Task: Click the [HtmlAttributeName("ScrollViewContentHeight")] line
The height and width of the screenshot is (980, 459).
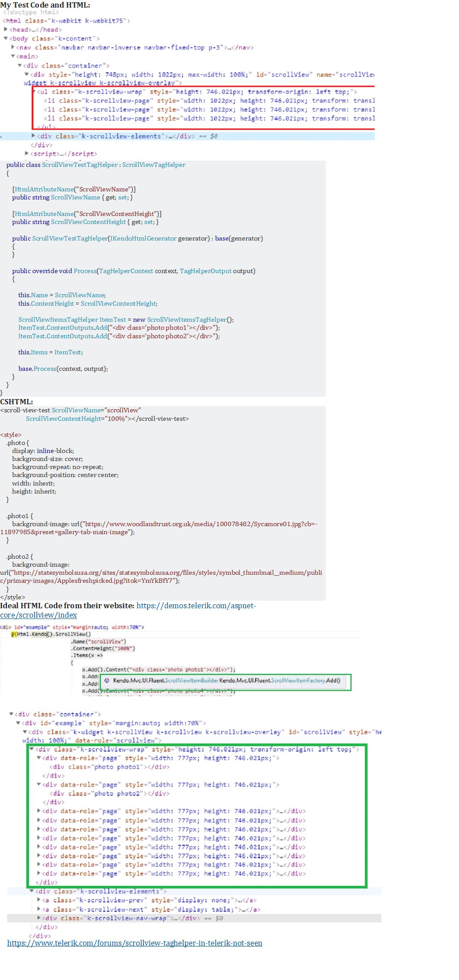Action: (x=87, y=214)
